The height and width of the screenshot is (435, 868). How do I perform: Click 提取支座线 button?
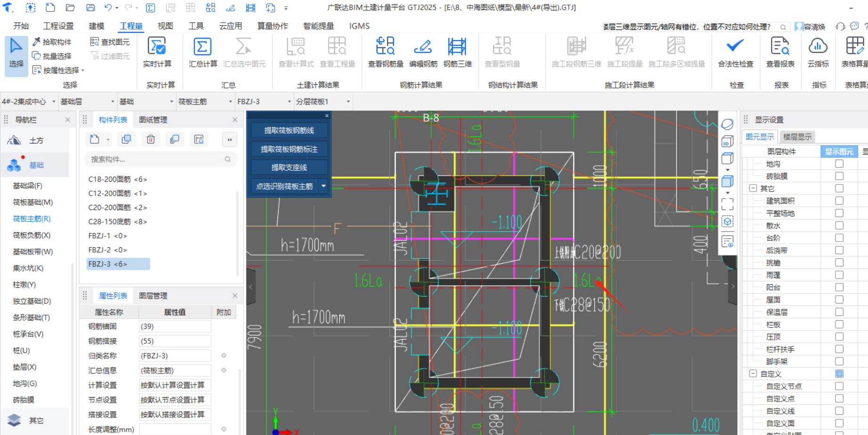click(289, 167)
